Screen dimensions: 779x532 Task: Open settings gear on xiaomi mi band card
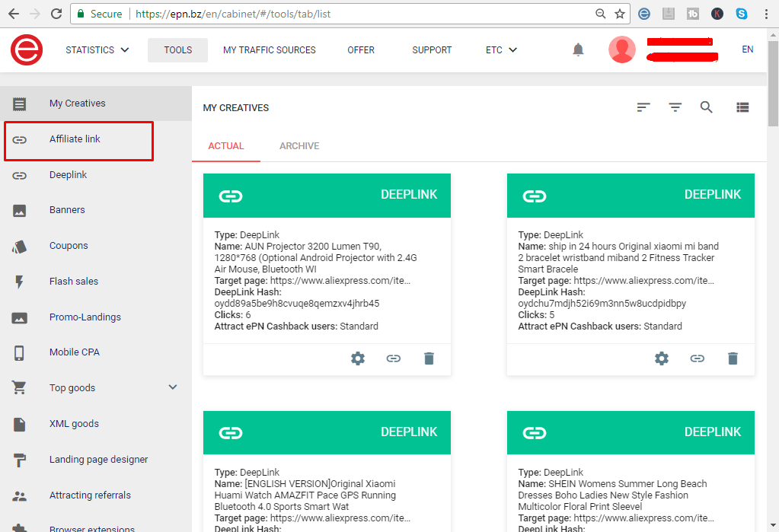coord(661,358)
